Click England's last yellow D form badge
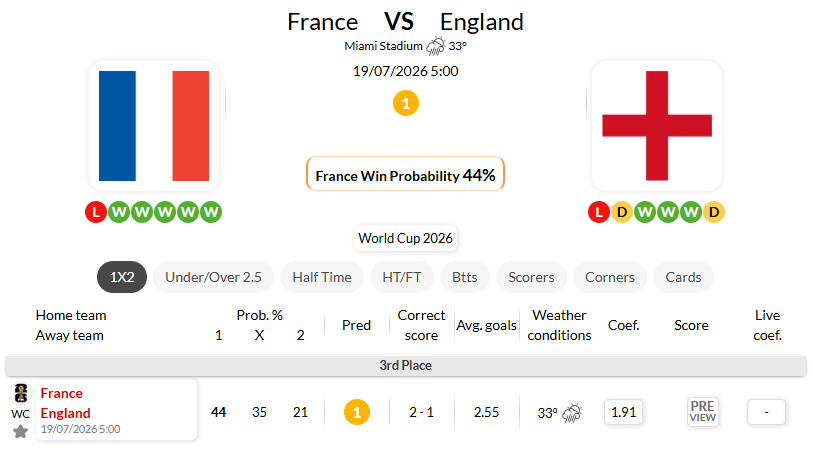 tap(714, 212)
